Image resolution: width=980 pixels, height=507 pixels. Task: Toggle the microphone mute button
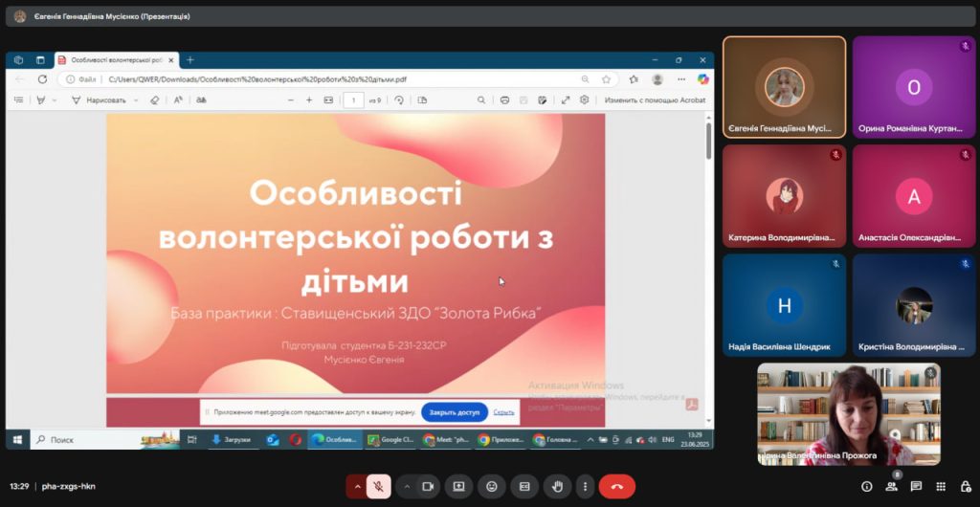(379, 486)
